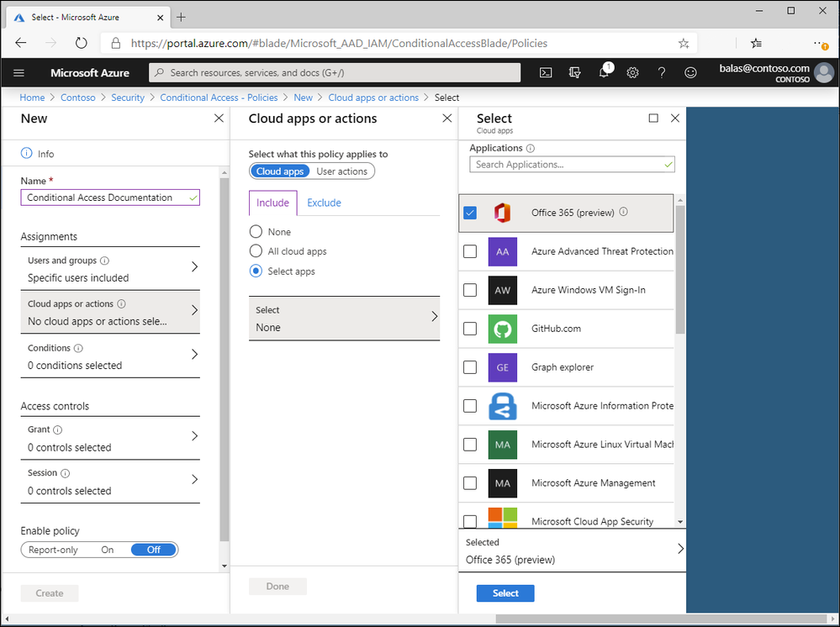Image resolution: width=840 pixels, height=627 pixels.
Task: Click the GitHub.com application icon
Action: [502, 329]
